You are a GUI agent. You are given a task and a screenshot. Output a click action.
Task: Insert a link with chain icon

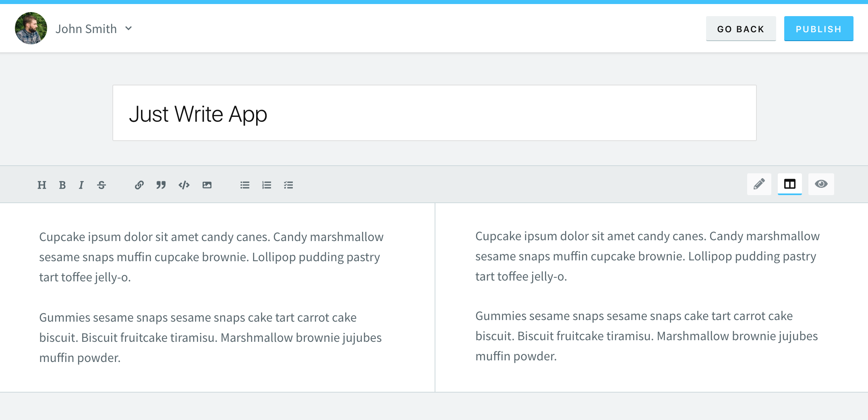(x=139, y=185)
